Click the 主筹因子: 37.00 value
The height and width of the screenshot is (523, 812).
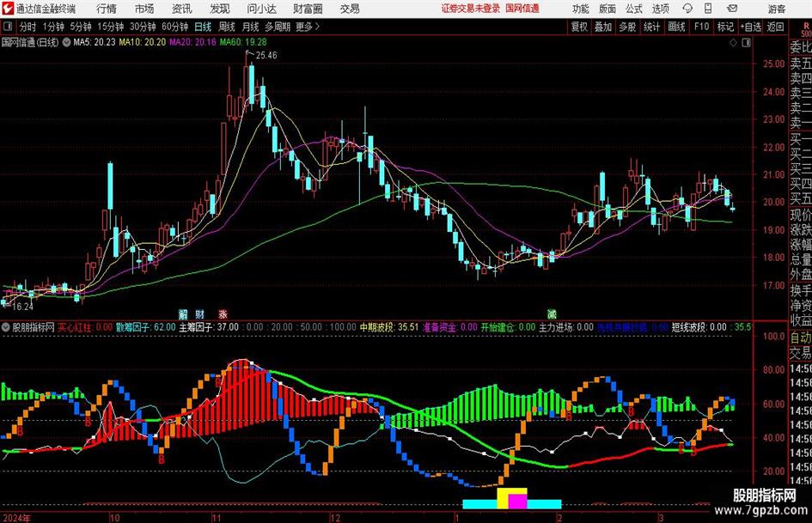point(209,327)
